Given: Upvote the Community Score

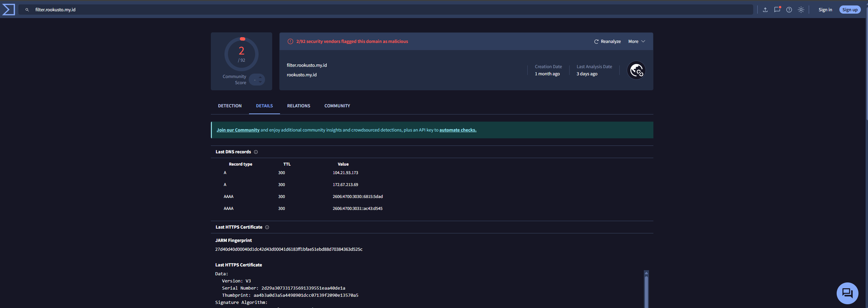Looking at the screenshot, I should 260,77.
